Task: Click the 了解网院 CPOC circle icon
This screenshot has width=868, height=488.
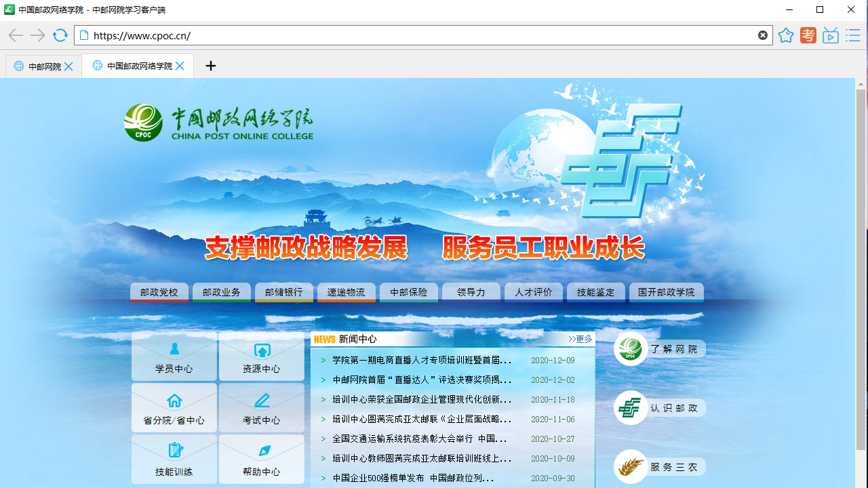Action: point(630,348)
